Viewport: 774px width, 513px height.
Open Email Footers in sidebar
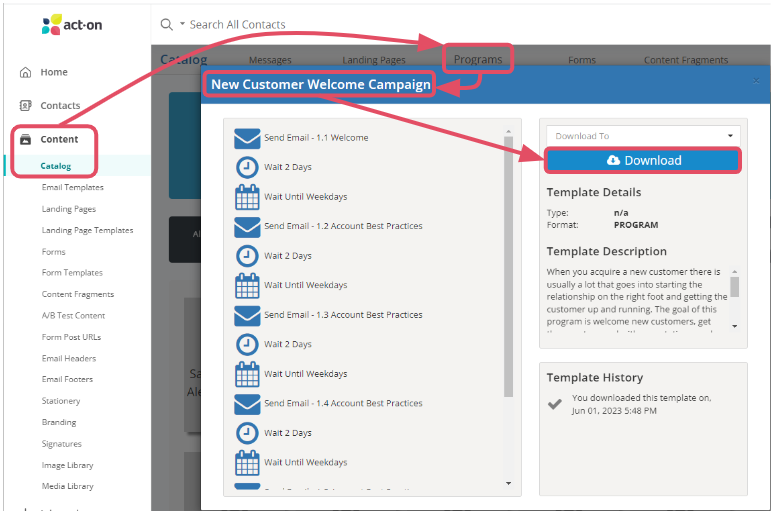pyautogui.click(x=67, y=379)
